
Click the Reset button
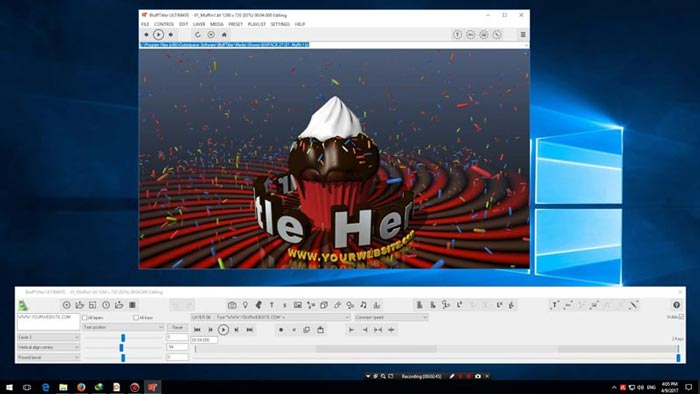[177, 327]
